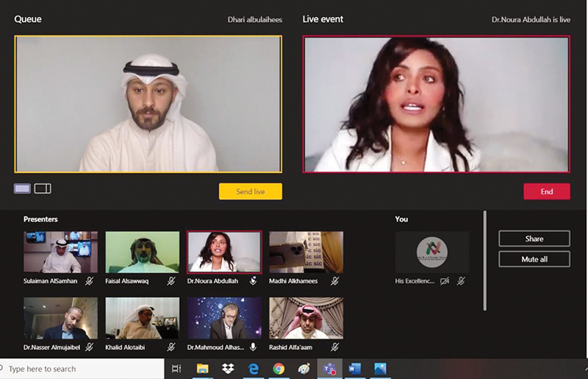Click the 'Live event' heading
This screenshot has height=379, width=588.
tap(323, 19)
